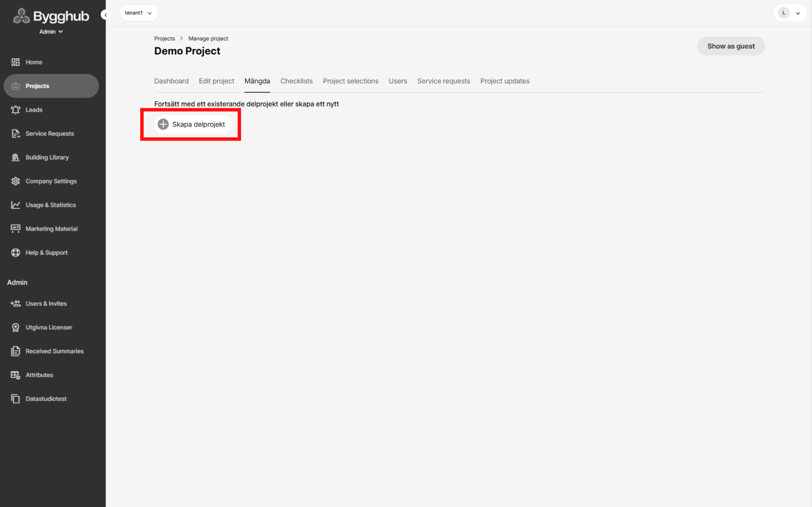This screenshot has width=812, height=507.
Task: Click the Bygghub logo
Action: tap(51, 16)
